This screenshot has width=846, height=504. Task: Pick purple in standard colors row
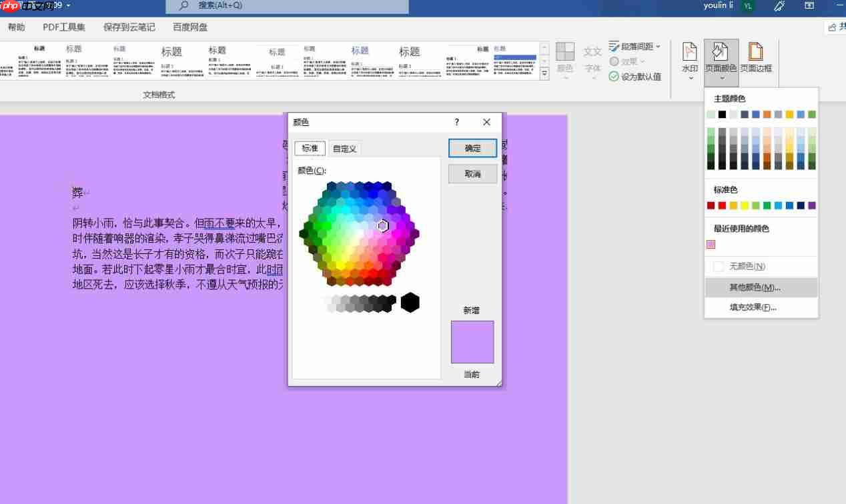click(812, 206)
